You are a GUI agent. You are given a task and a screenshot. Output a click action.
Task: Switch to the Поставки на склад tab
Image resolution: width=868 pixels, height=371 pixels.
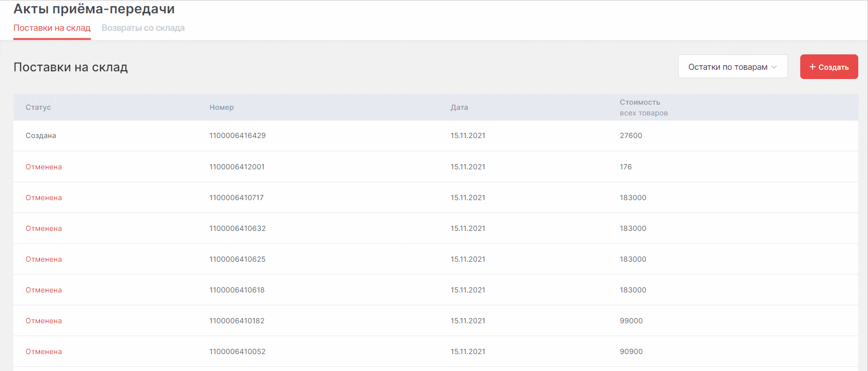pyautogui.click(x=52, y=28)
